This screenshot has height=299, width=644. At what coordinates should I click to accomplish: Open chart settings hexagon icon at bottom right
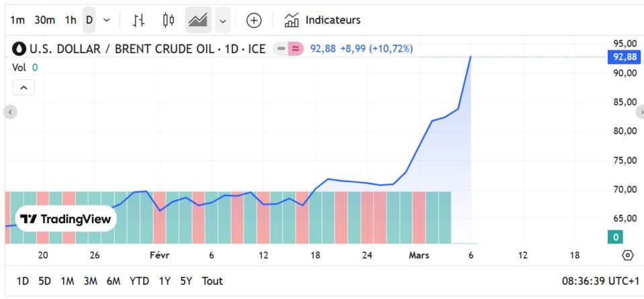[628, 255]
